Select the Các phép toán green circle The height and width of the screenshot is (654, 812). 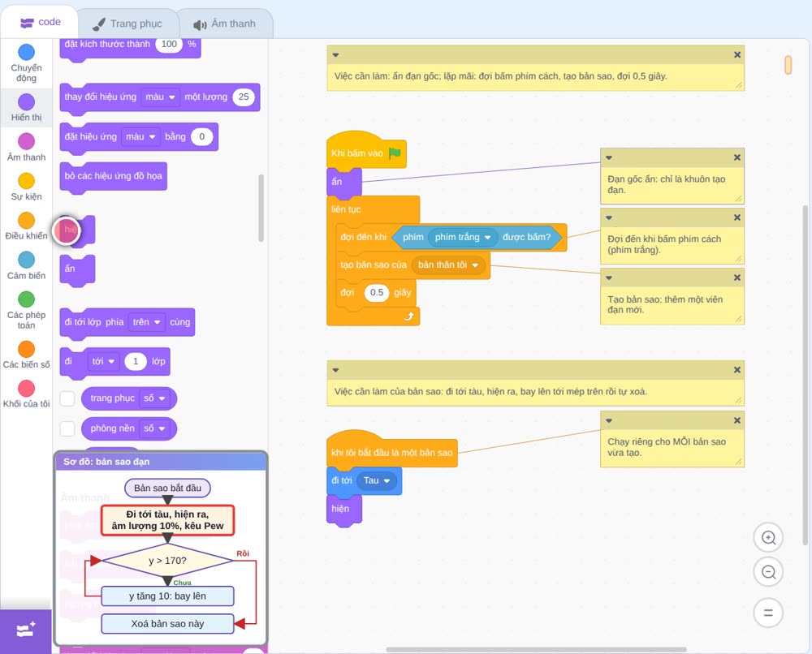click(x=27, y=299)
